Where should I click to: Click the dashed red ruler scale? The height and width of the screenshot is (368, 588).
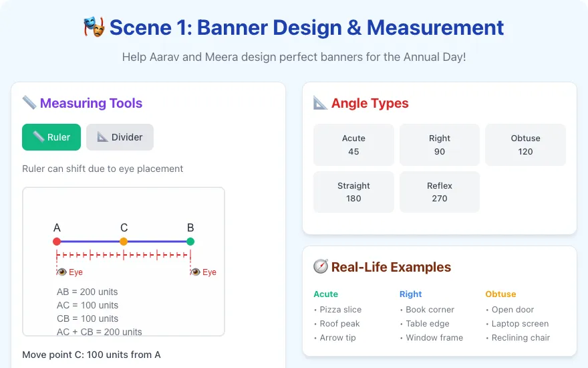(124, 256)
